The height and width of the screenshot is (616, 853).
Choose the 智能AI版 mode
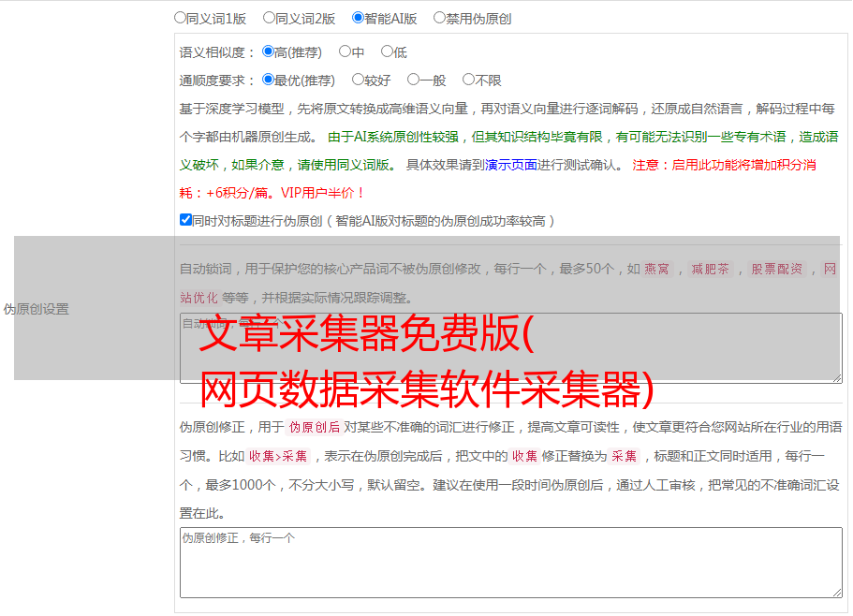tap(358, 18)
